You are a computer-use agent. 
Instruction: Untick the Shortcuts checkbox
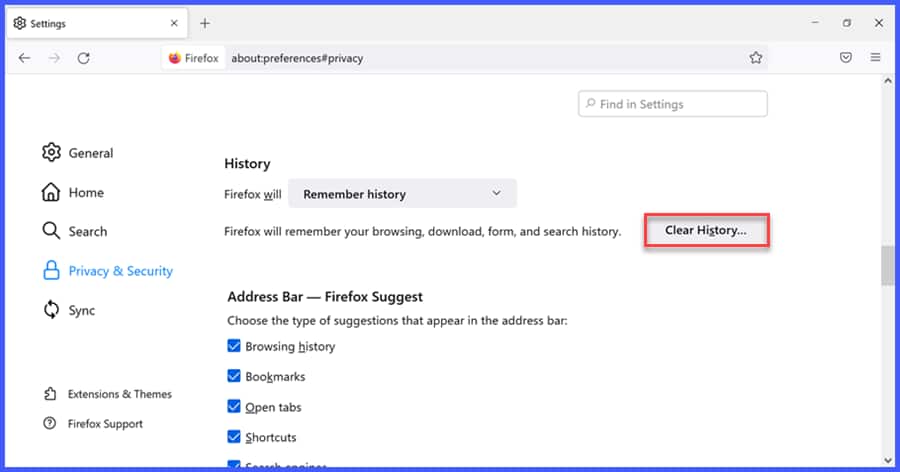(234, 437)
